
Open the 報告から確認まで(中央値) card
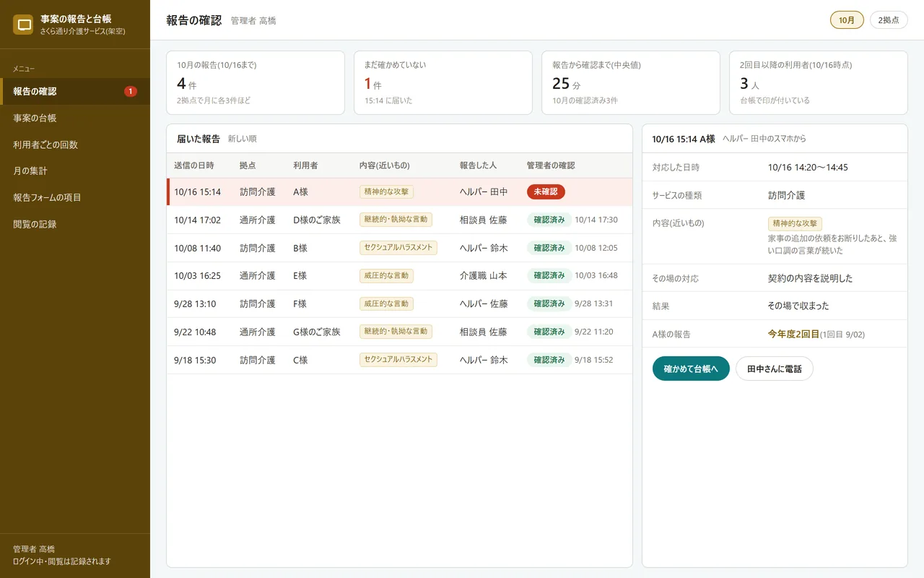[x=631, y=82]
